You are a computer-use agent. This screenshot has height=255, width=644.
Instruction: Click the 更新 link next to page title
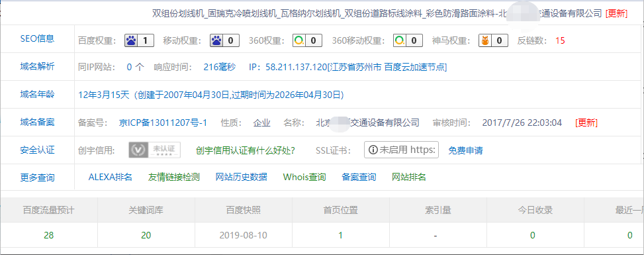[x=616, y=13]
